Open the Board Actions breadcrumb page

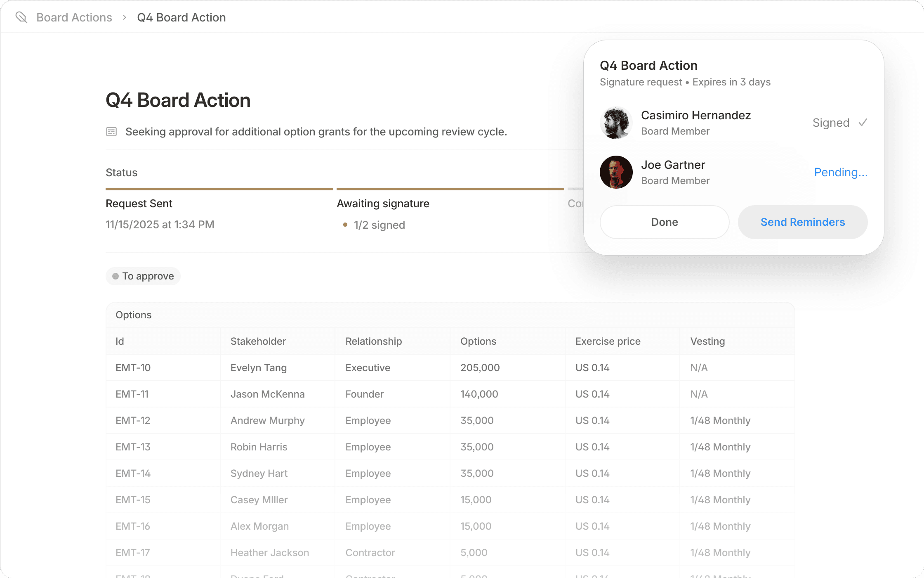click(x=74, y=17)
